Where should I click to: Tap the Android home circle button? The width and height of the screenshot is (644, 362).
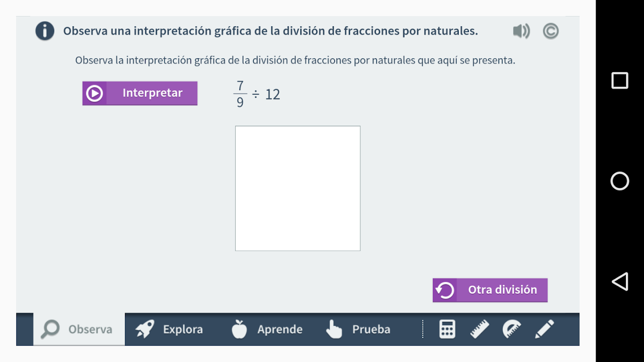click(620, 181)
